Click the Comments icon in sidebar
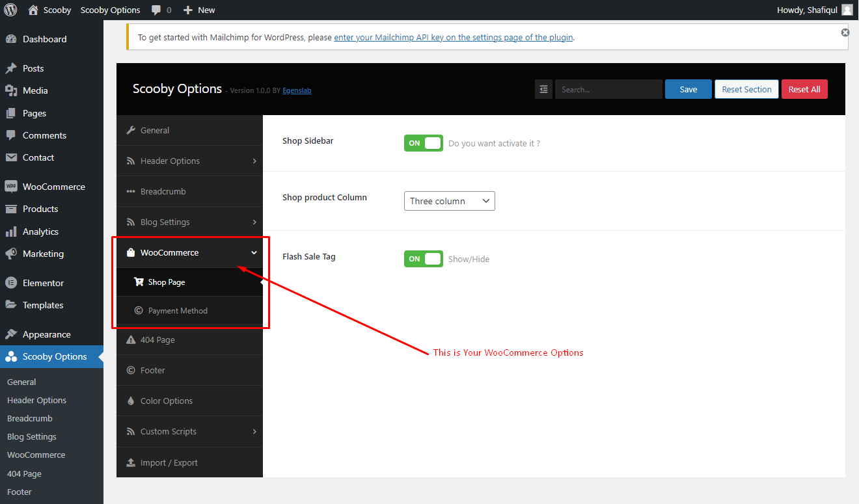 11,135
